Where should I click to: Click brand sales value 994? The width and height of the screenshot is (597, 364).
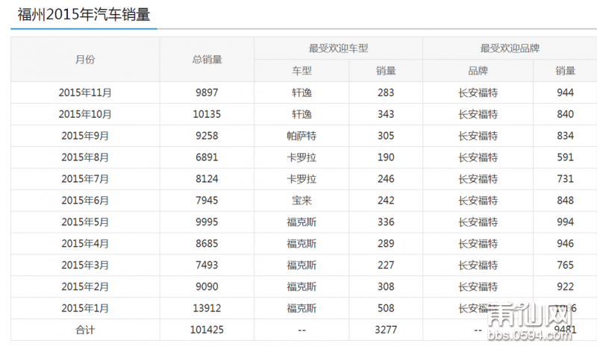[x=565, y=222]
